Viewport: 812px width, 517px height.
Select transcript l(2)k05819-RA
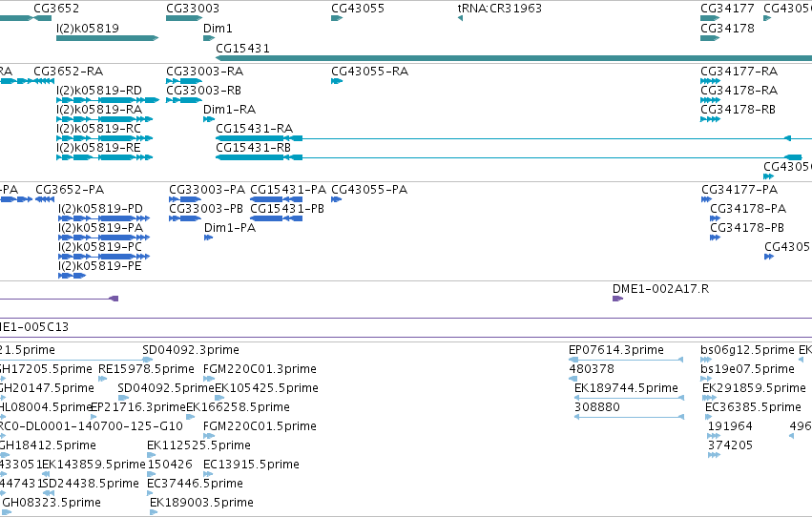click(x=105, y=119)
